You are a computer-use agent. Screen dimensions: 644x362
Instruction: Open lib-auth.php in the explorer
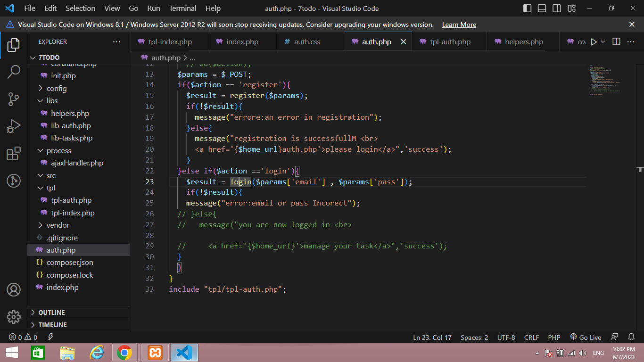point(78,126)
